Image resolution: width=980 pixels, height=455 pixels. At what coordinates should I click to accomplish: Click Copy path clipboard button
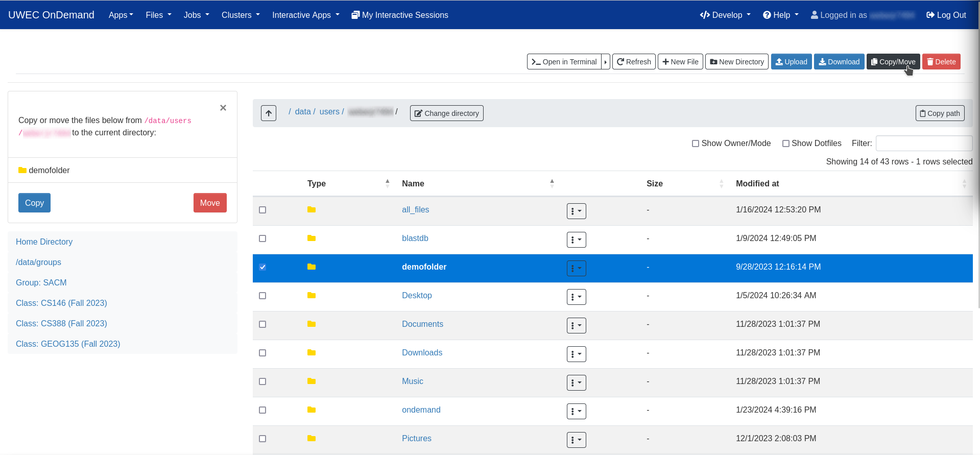click(x=940, y=113)
